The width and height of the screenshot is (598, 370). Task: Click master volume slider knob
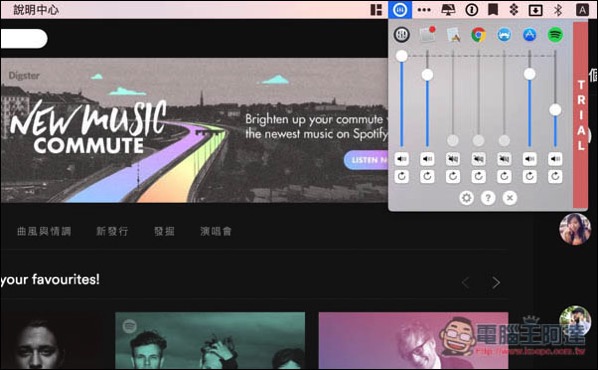point(402,56)
